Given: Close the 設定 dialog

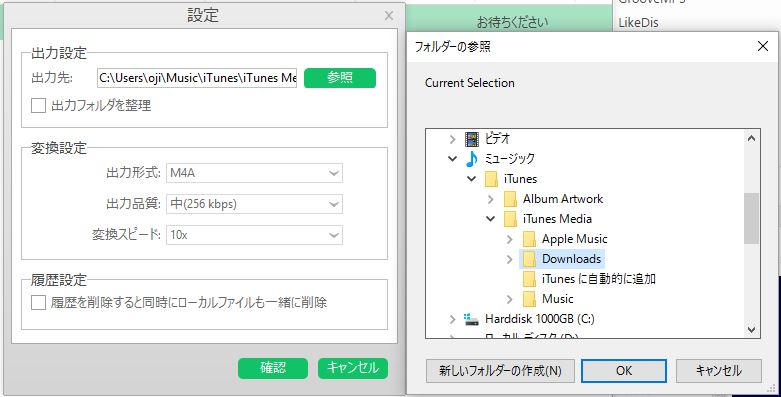Looking at the screenshot, I should tap(389, 16).
